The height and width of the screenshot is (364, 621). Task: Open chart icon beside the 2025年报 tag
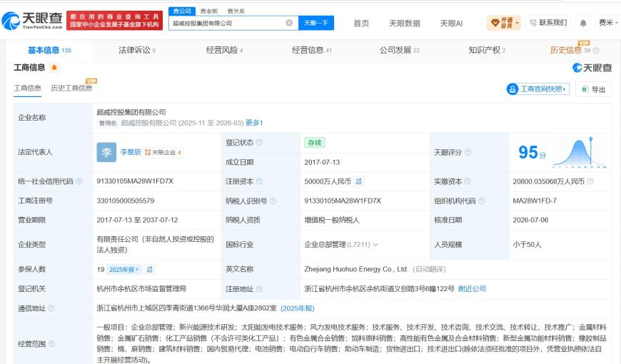coord(150,269)
